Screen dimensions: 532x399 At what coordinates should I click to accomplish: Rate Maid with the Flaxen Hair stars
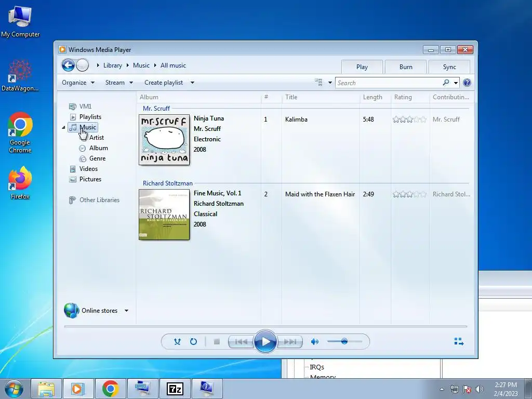point(409,194)
